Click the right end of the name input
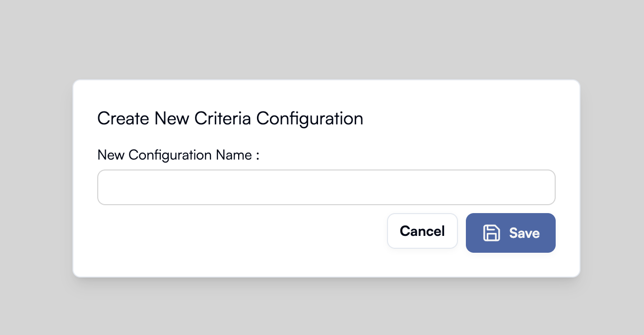644x335 pixels. 546,187
